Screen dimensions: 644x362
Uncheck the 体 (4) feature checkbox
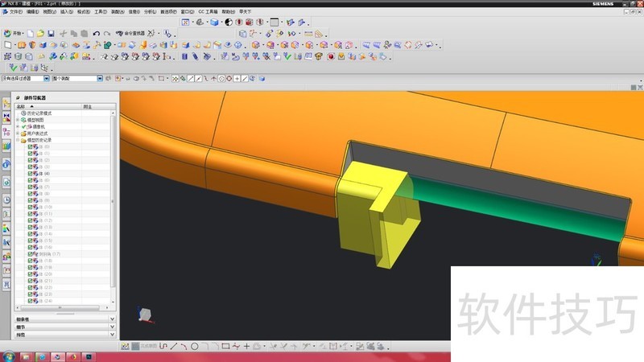click(30, 174)
